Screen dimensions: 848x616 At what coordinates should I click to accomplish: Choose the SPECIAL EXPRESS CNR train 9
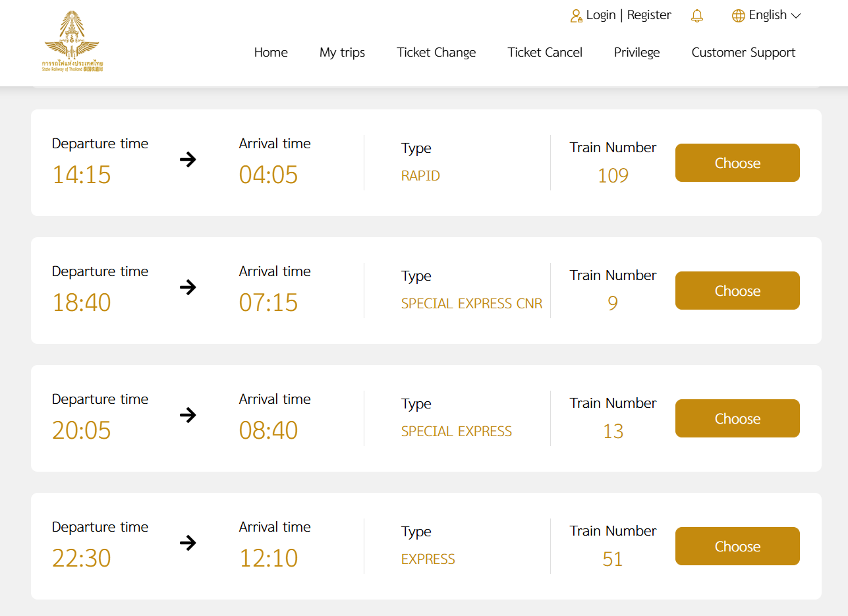(x=737, y=291)
